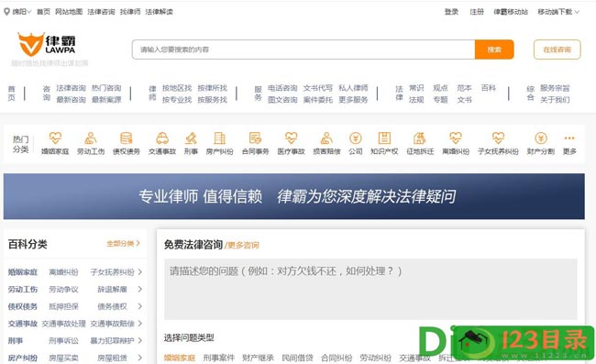Image resolution: width=596 pixels, height=364 pixels.
Task: Click 刑事诉讼 in the sidebar
Action: 63,340
